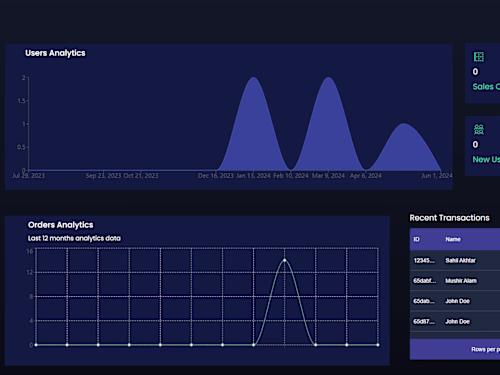500x375 pixels.
Task: Click the ID cell starting with 65d87
Action: point(424,321)
